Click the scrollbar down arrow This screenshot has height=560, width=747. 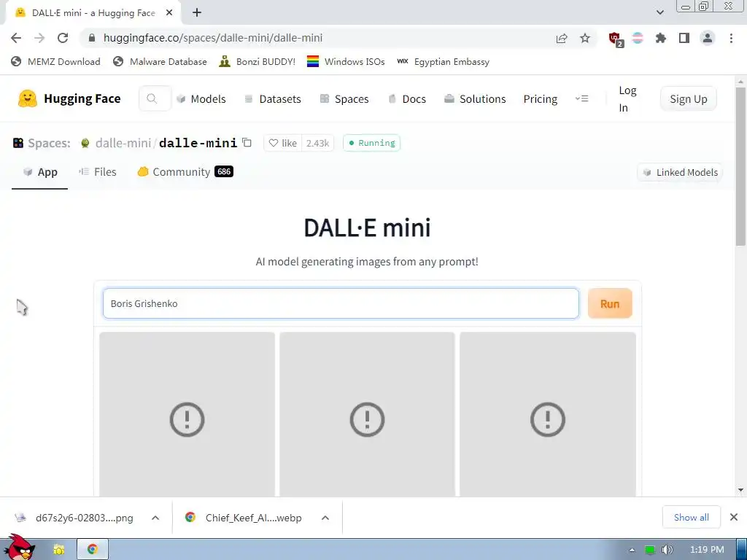click(x=740, y=489)
